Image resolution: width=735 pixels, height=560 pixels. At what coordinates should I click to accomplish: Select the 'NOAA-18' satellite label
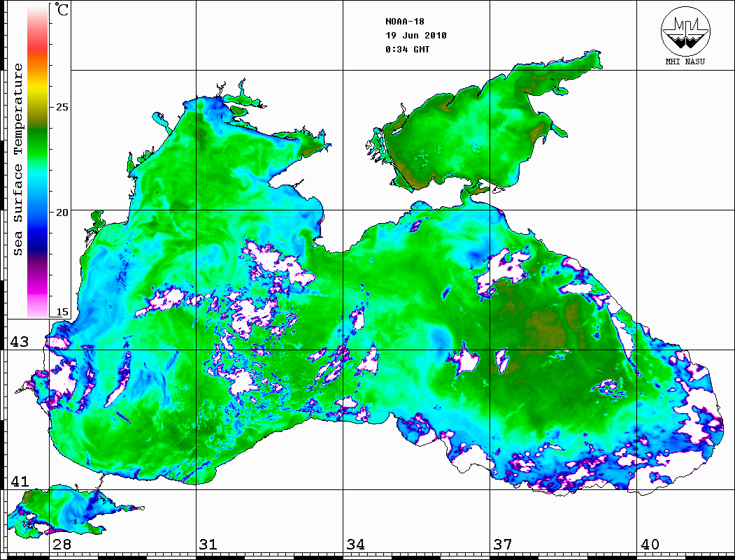(404, 22)
